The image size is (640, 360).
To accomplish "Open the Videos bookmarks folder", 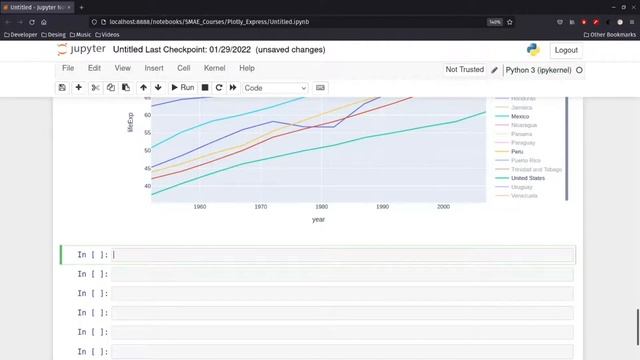I will (107, 35).
